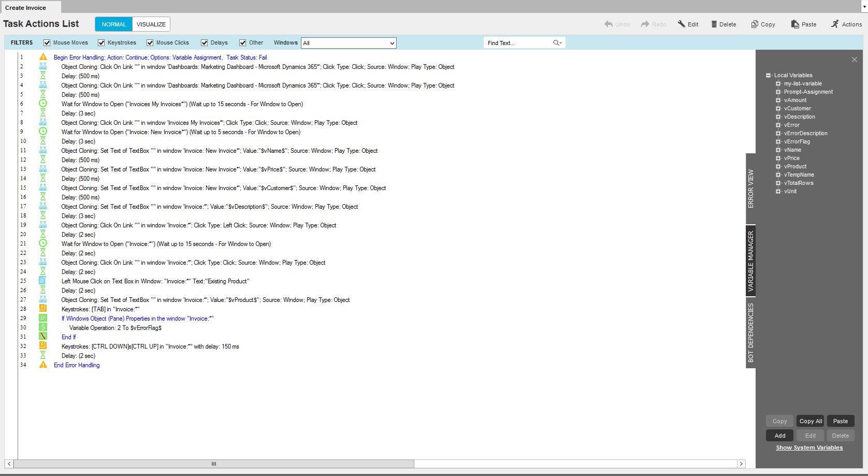Viewport: 868px width, 476px height.
Task: Click the Find Text search magnifier icon
Action: [557, 43]
